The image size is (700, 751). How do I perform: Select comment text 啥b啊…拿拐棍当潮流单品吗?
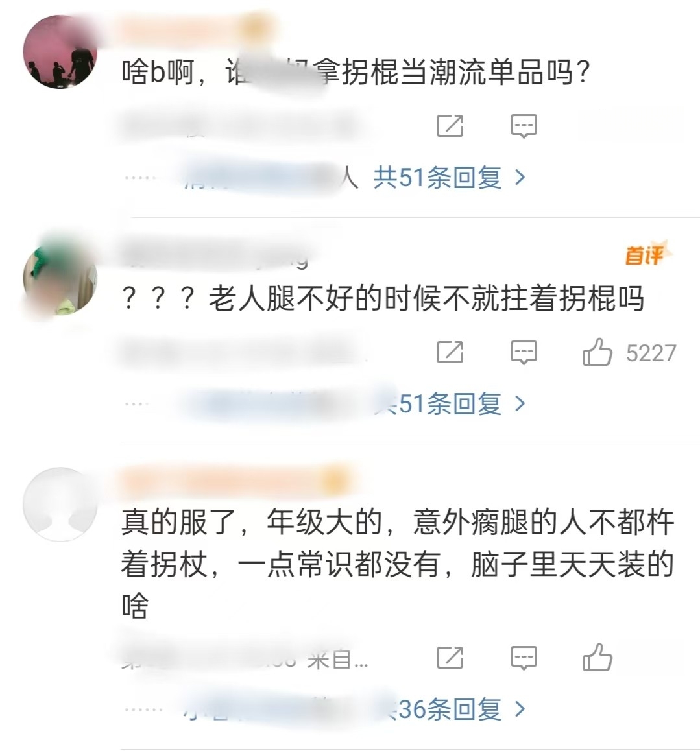click(x=355, y=73)
